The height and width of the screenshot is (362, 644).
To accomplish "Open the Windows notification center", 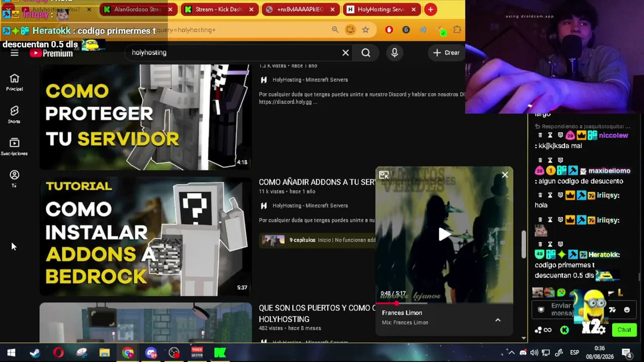I will click(627, 353).
